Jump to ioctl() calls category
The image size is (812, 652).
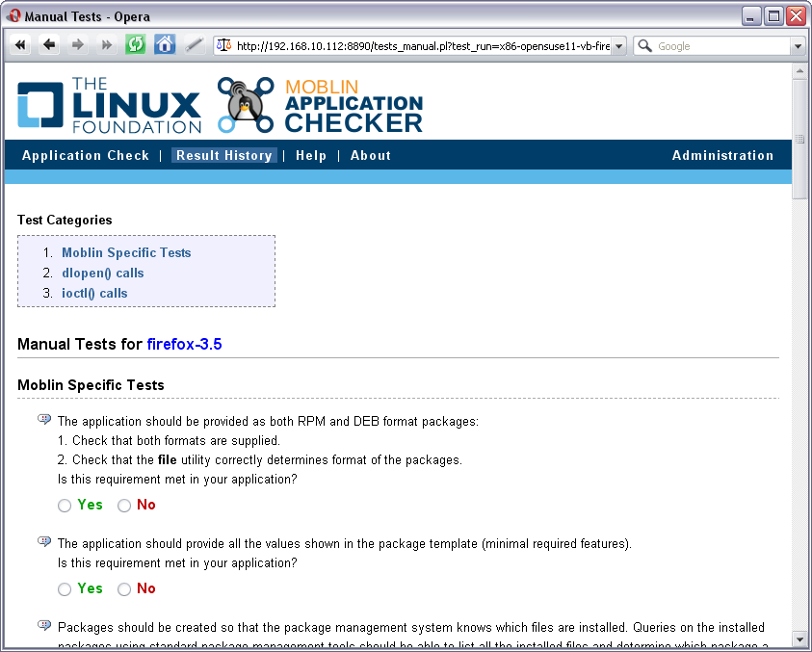tap(94, 293)
